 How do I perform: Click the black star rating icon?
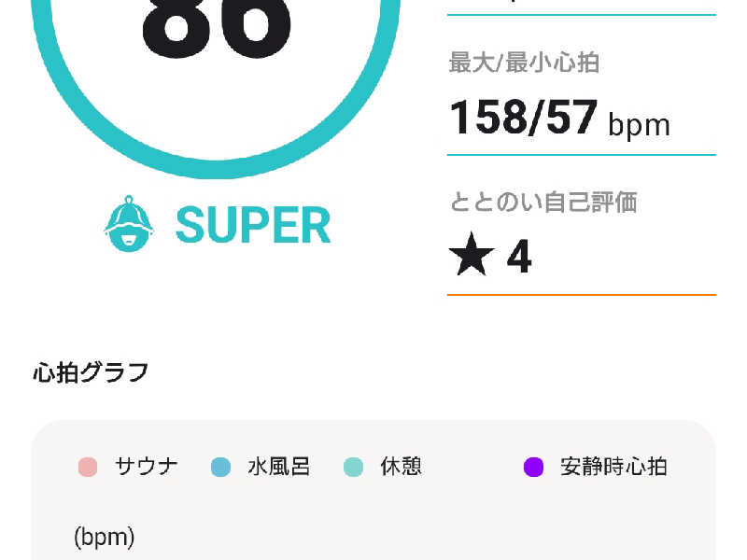point(472,255)
